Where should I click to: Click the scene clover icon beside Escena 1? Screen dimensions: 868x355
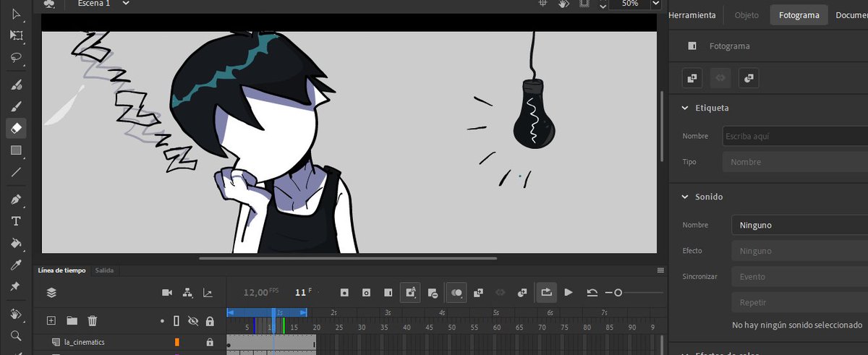click(x=49, y=4)
